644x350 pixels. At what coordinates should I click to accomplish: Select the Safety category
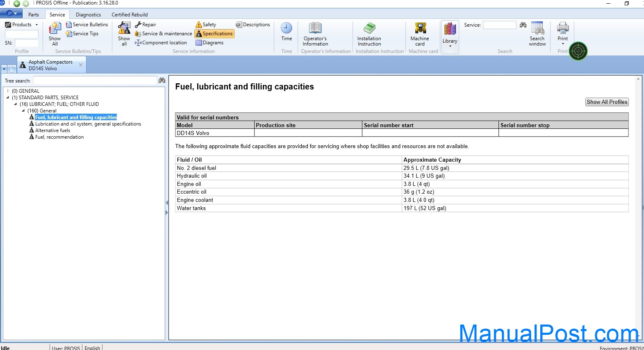coord(206,25)
